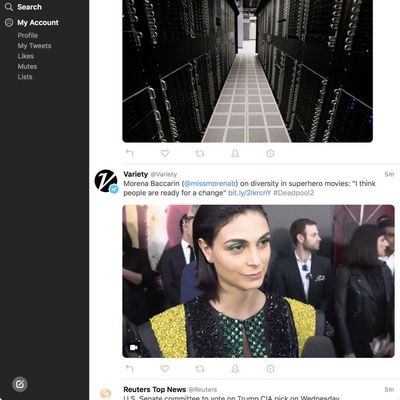400x400 pixels.
Task: Click the #Deadpool2 hashtag
Action: click(x=294, y=193)
